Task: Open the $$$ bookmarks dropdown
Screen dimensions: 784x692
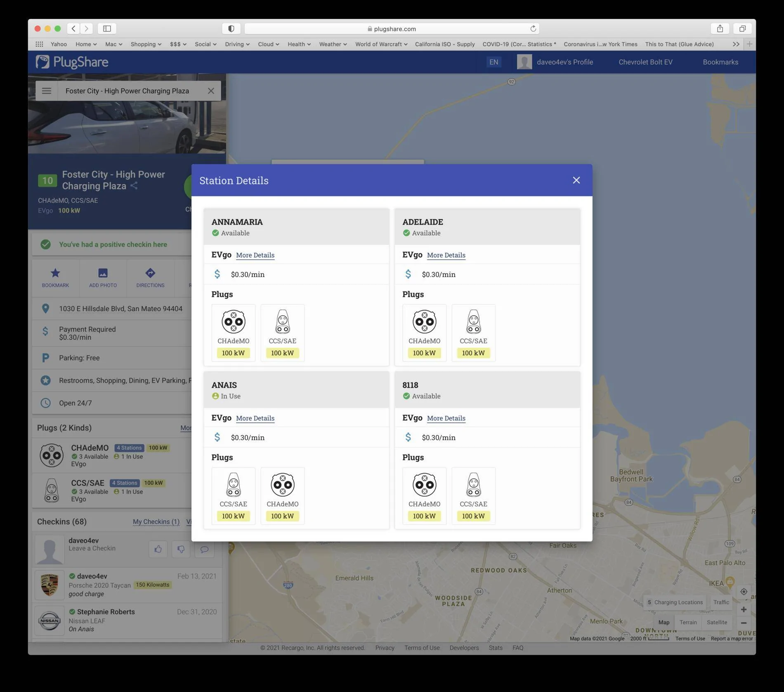Action: click(x=178, y=44)
